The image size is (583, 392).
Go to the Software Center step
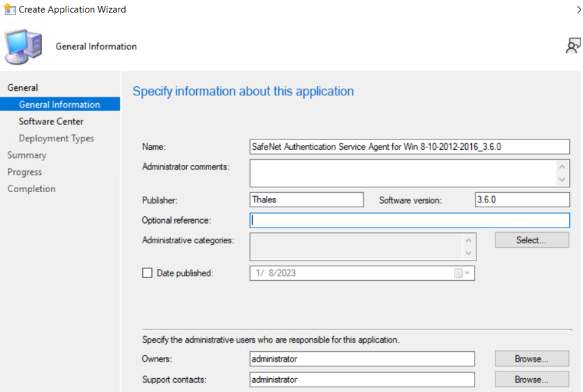pyautogui.click(x=51, y=122)
